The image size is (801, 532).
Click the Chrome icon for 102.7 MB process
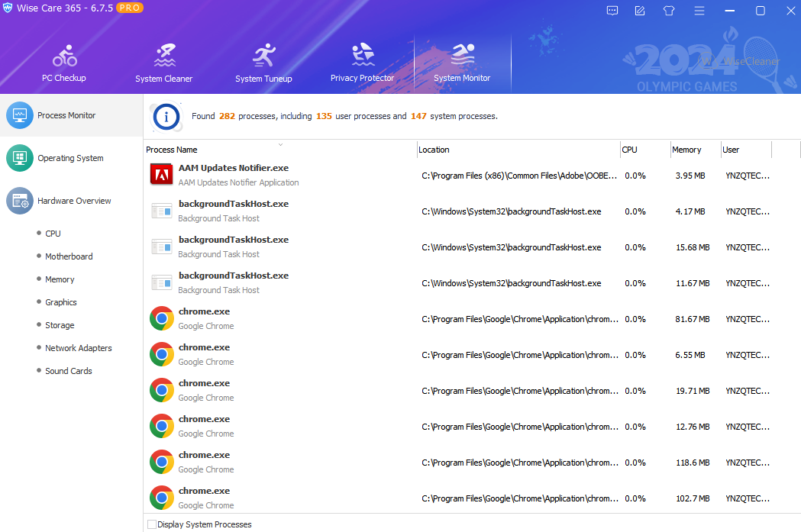coord(161,498)
